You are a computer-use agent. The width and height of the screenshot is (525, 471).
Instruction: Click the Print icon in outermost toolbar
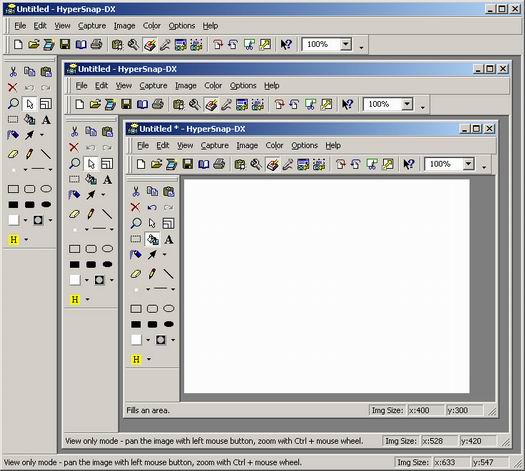[97, 44]
